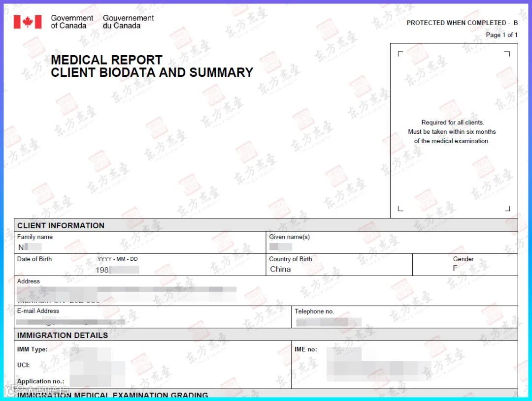The height and width of the screenshot is (401, 532).
Task: Click the blurred IME number value
Action: [379, 365]
